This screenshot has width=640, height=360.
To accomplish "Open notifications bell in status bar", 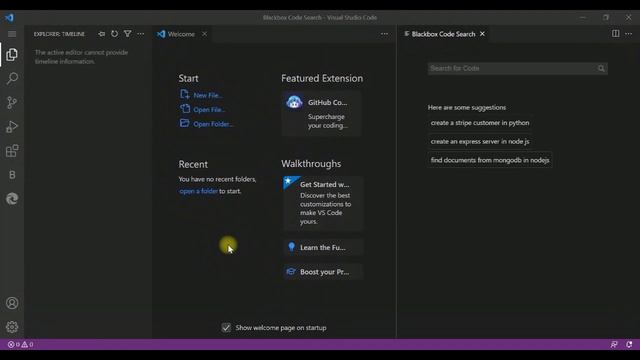I will (x=629, y=344).
